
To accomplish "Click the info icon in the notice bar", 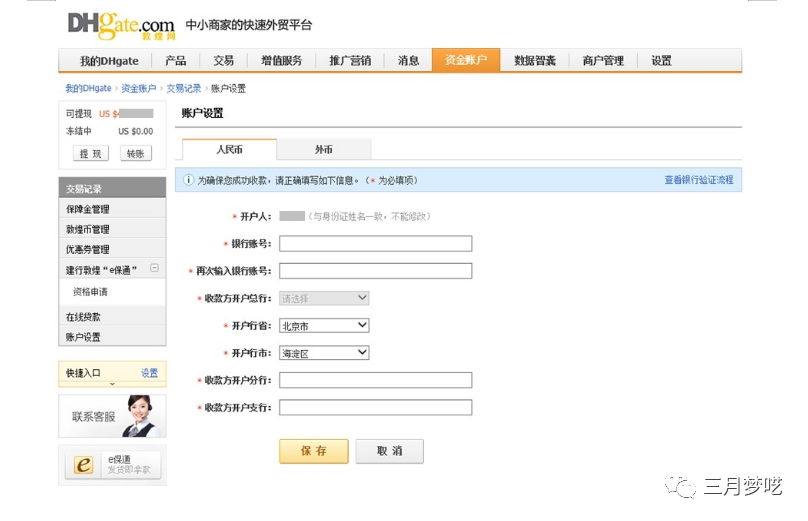I will pos(187,180).
